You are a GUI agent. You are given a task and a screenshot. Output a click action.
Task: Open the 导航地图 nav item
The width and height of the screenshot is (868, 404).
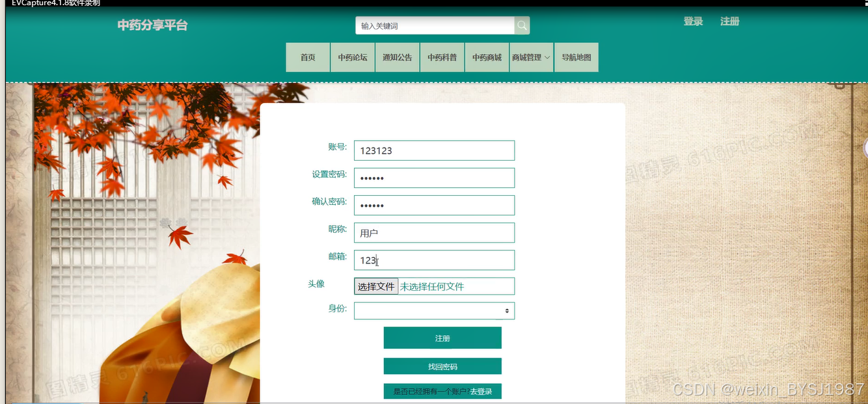click(576, 57)
